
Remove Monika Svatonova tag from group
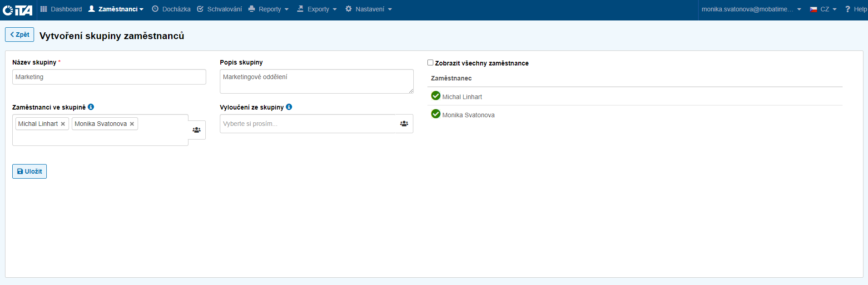(x=132, y=124)
